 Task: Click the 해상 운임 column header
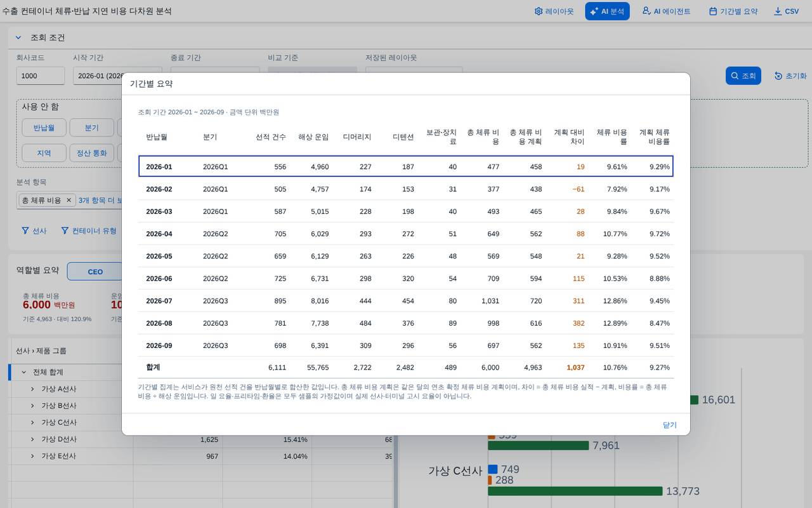coord(313,137)
